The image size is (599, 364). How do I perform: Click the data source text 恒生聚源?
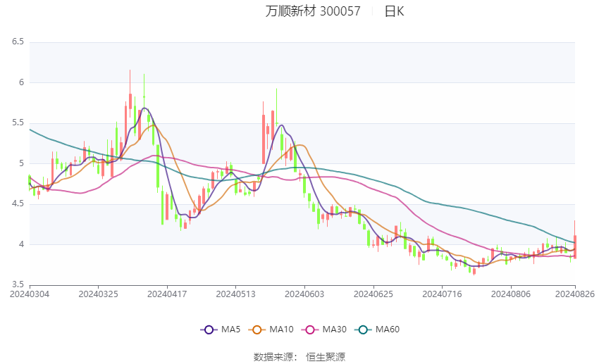coord(326,357)
